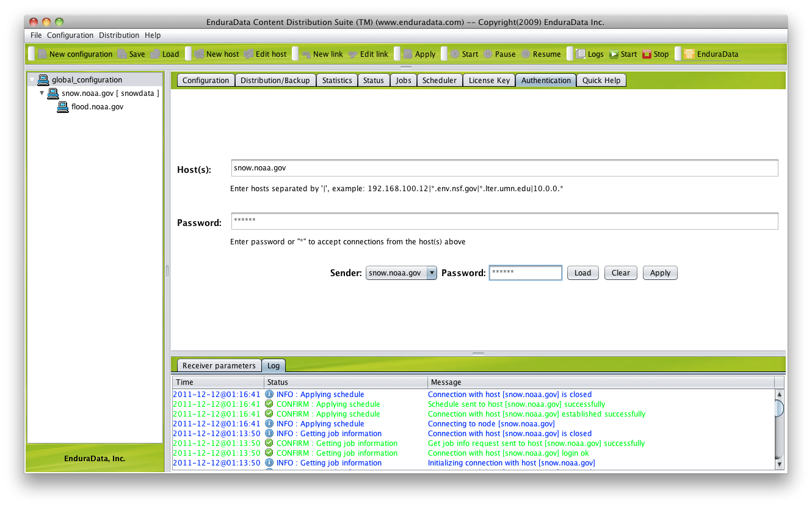Image resolution: width=812 pixels, height=507 pixels.
Task: Click the Apply toolbar icon
Action: coord(408,54)
